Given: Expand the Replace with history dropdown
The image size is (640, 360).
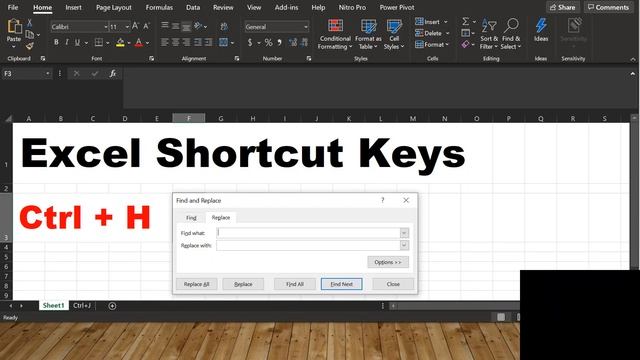Looking at the screenshot, I should pos(404,245).
